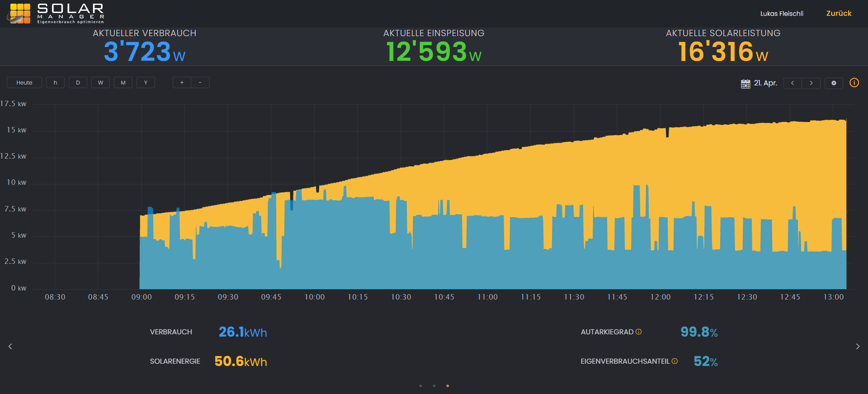Select daily view 'D'

click(x=78, y=83)
